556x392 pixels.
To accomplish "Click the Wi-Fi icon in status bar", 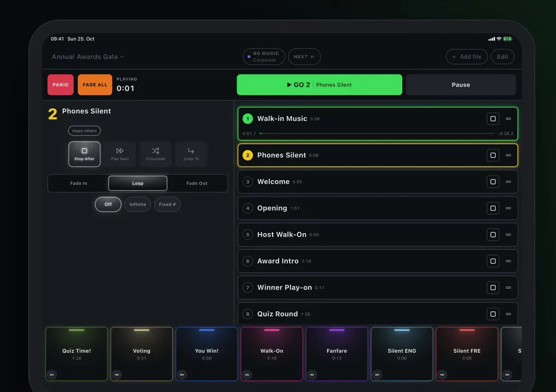I will (499, 39).
